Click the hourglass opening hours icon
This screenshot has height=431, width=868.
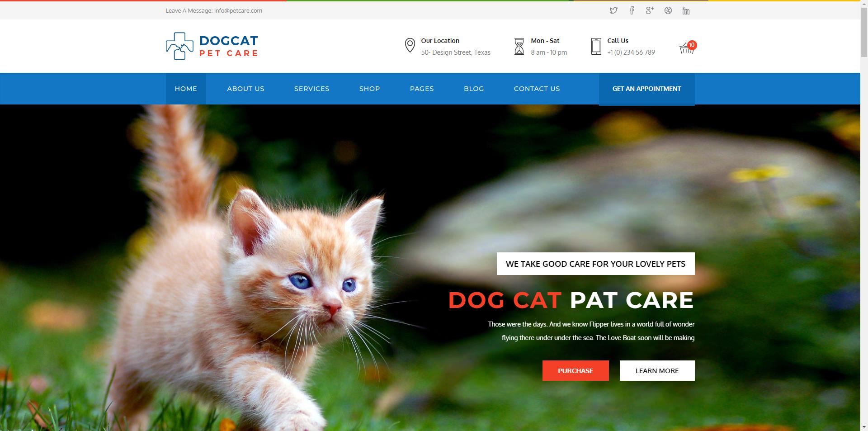(519, 46)
